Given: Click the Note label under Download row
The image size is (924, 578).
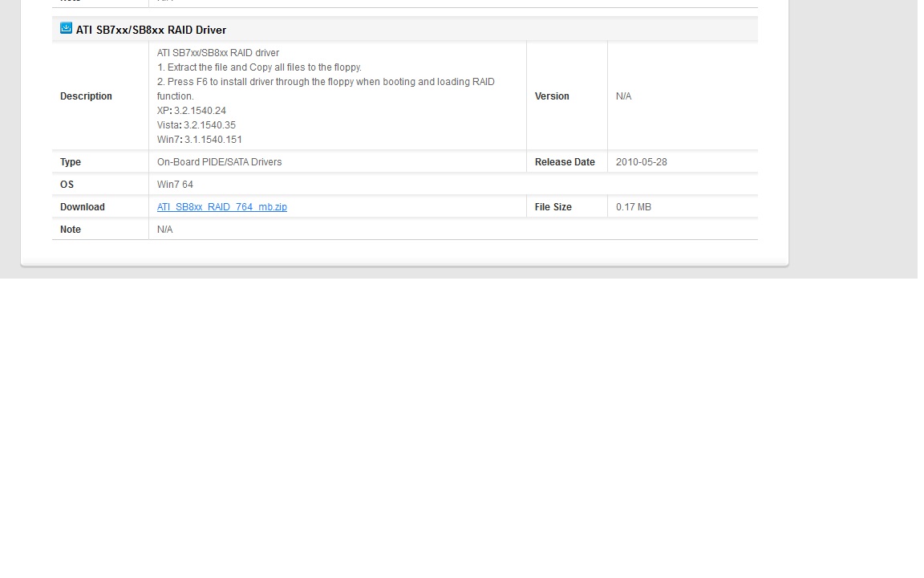Looking at the screenshot, I should click(70, 230).
